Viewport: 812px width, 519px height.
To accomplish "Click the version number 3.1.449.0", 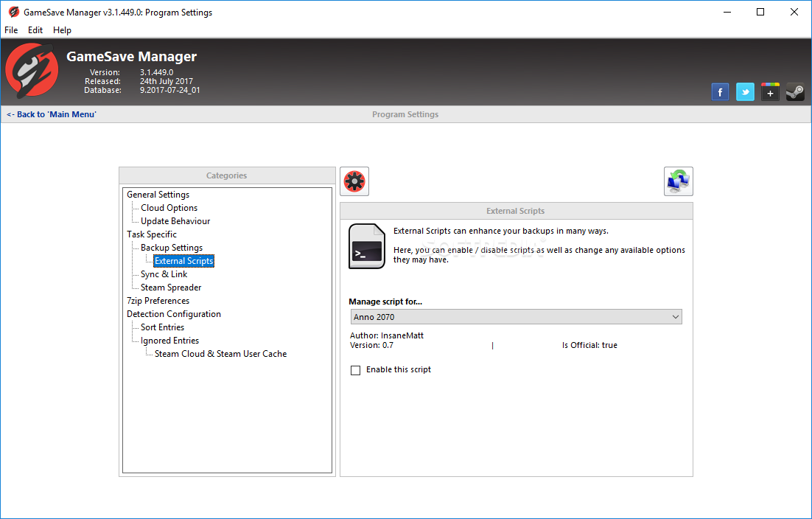I will point(156,72).
